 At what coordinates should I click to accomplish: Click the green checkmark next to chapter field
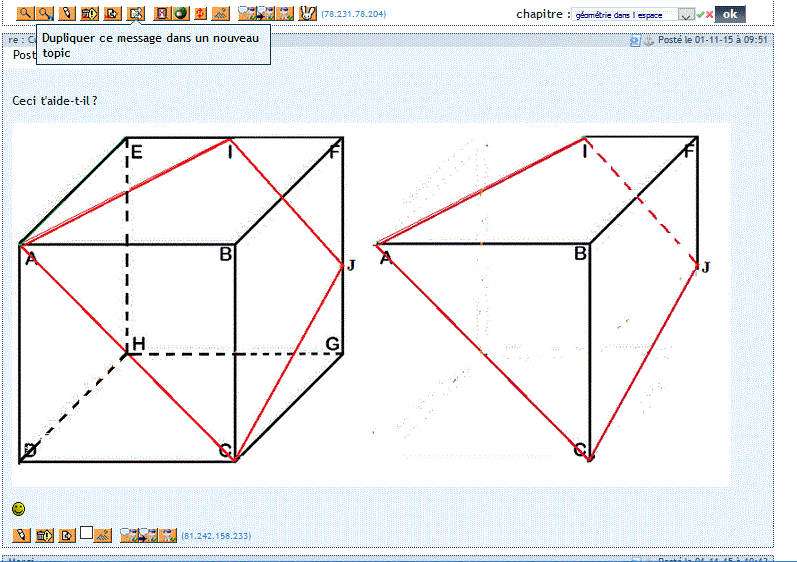699,15
